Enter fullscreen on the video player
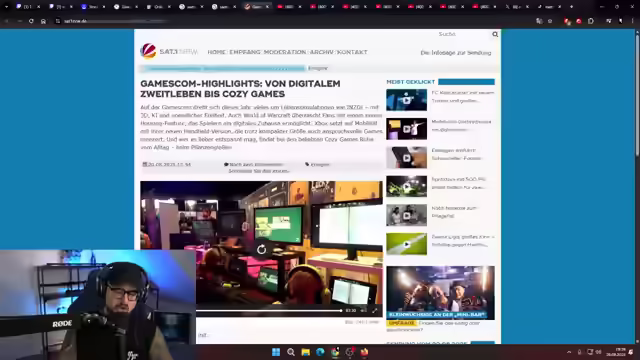 click(x=375, y=311)
